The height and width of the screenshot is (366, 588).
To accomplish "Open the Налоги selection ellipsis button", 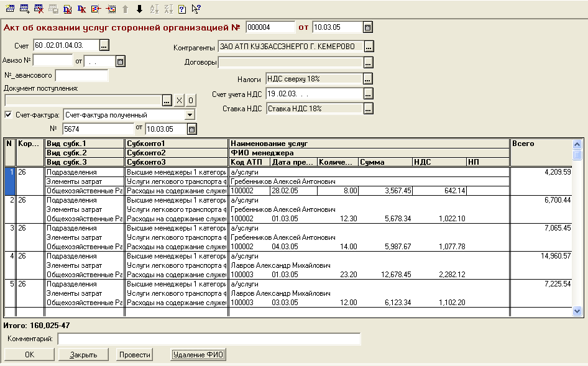I will (368, 79).
